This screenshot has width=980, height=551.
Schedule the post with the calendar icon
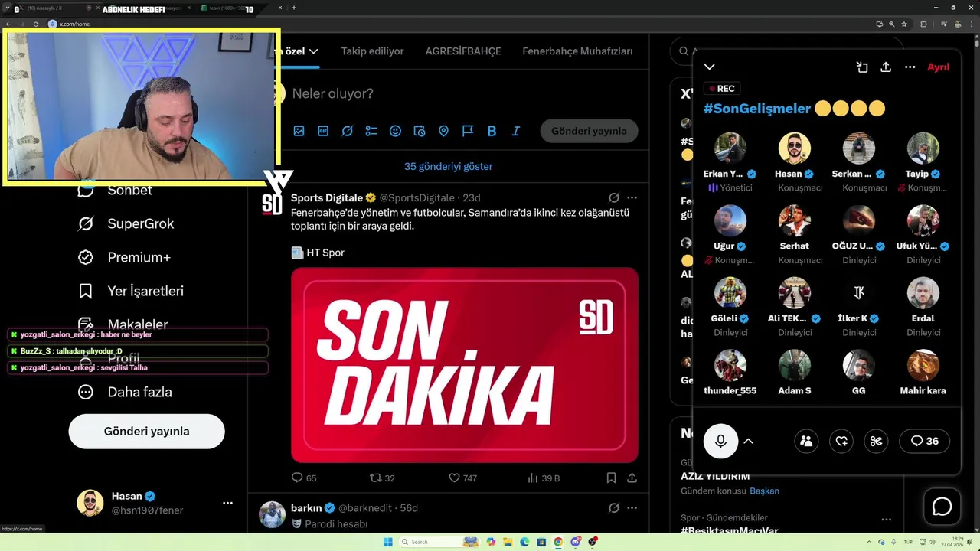[420, 131]
